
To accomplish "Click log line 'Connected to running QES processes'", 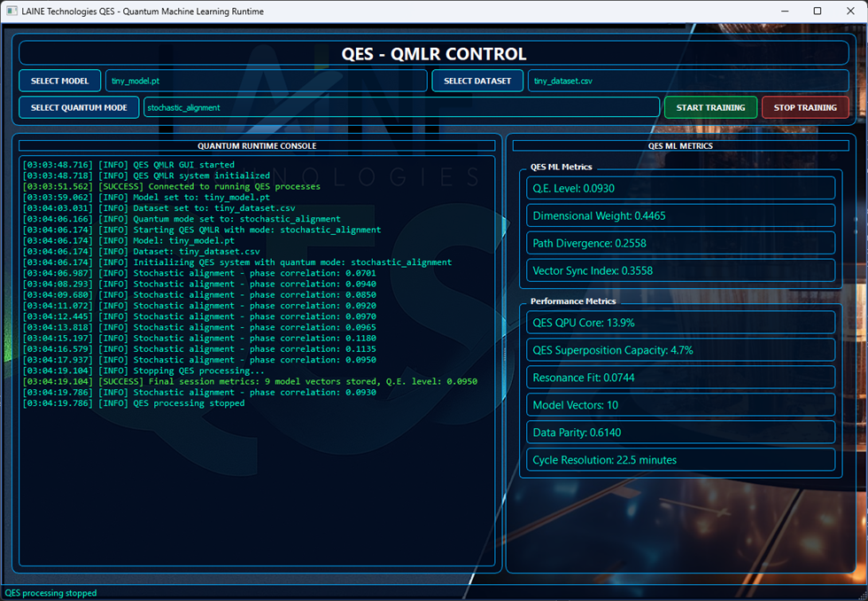I will coord(172,186).
